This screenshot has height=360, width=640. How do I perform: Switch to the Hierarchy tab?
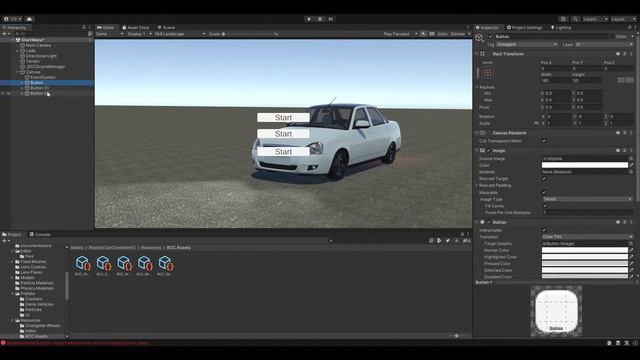(15, 28)
